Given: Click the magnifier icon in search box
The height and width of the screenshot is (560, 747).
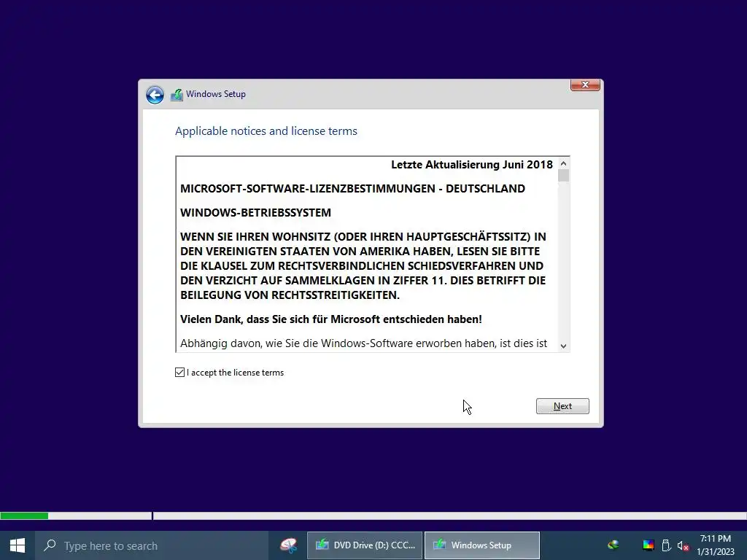Looking at the screenshot, I should (50, 545).
